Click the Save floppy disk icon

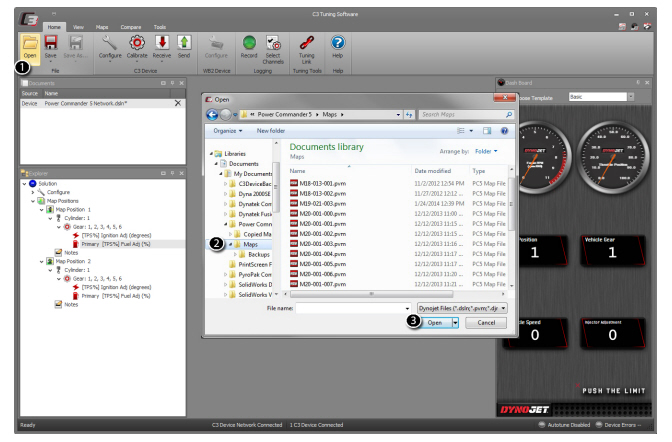pos(51,42)
